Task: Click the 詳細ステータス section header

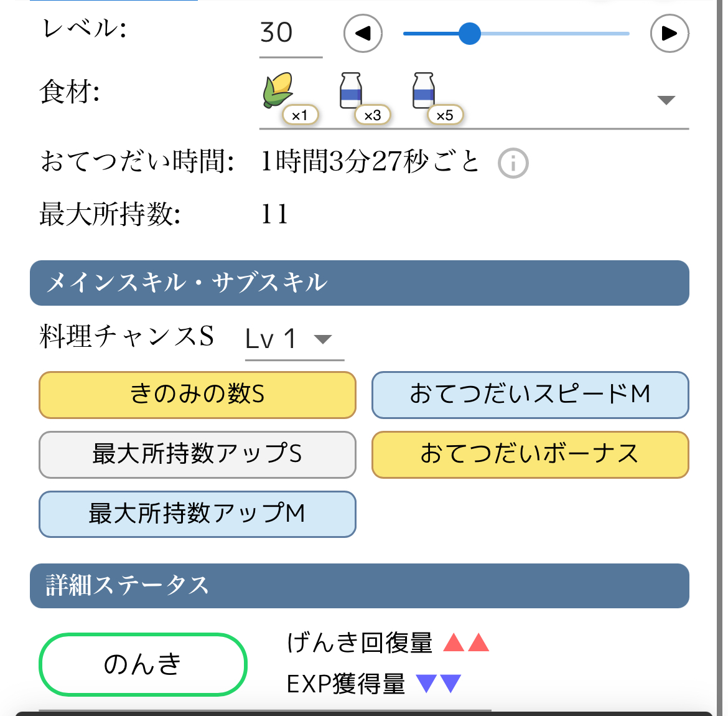Action: [x=360, y=586]
